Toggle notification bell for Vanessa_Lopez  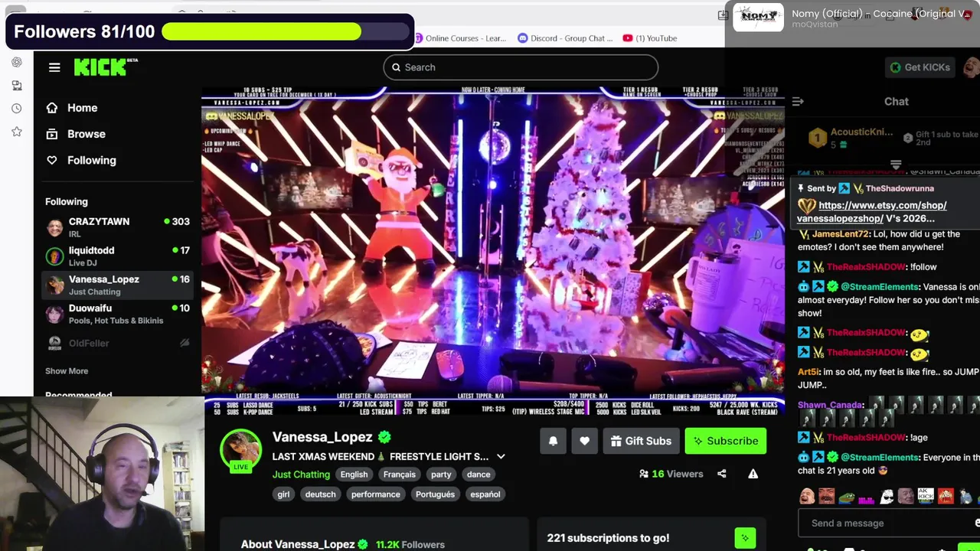click(x=553, y=441)
